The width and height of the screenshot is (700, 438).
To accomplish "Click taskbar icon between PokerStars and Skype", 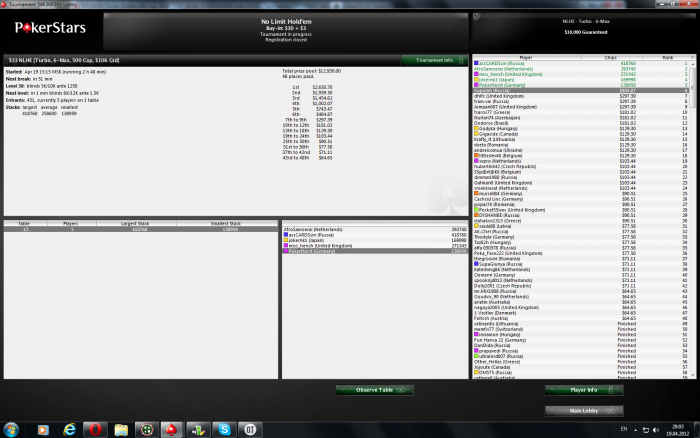I will pyautogui.click(x=198, y=430).
